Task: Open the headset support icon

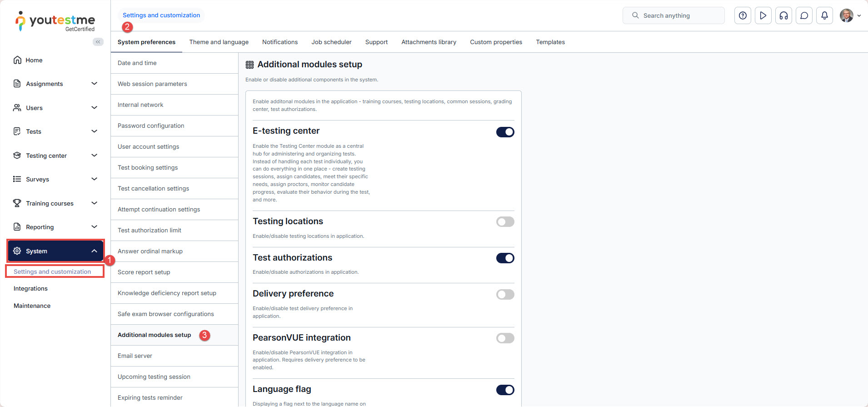Action: tap(783, 15)
